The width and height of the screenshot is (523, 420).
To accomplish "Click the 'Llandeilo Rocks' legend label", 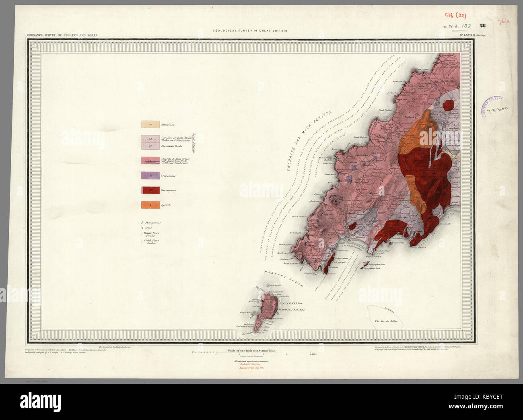I will pos(171,146).
